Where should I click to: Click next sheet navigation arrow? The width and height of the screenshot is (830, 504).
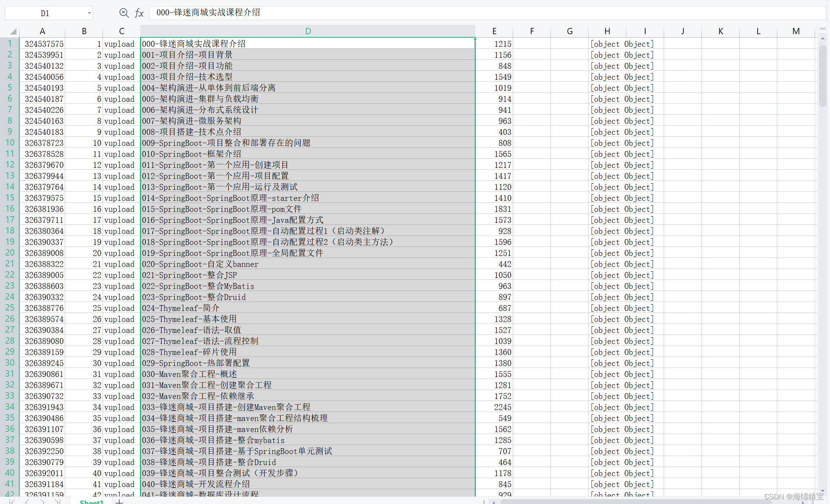pyautogui.click(x=42, y=501)
